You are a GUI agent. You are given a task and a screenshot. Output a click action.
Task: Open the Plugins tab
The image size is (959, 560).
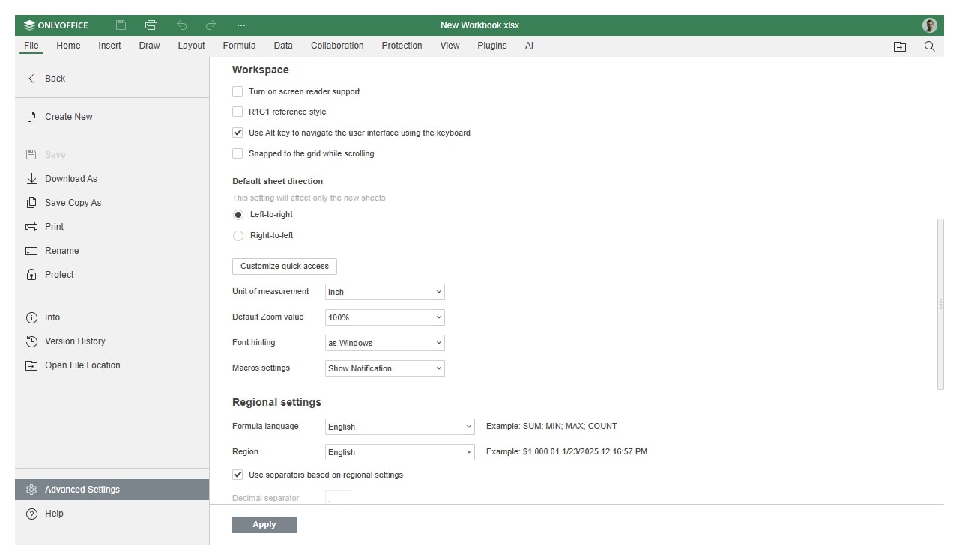pyautogui.click(x=492, y=46)
